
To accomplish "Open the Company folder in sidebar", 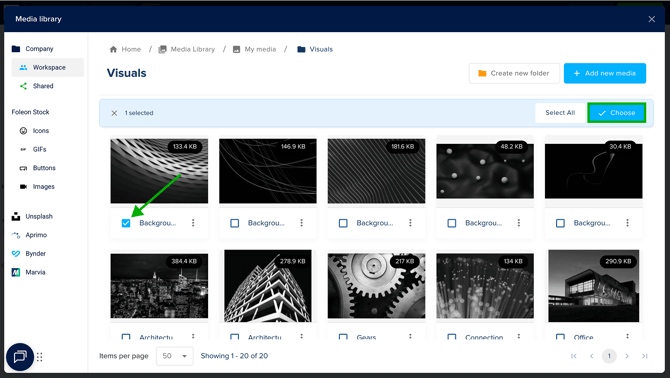I will click(32, 49).
